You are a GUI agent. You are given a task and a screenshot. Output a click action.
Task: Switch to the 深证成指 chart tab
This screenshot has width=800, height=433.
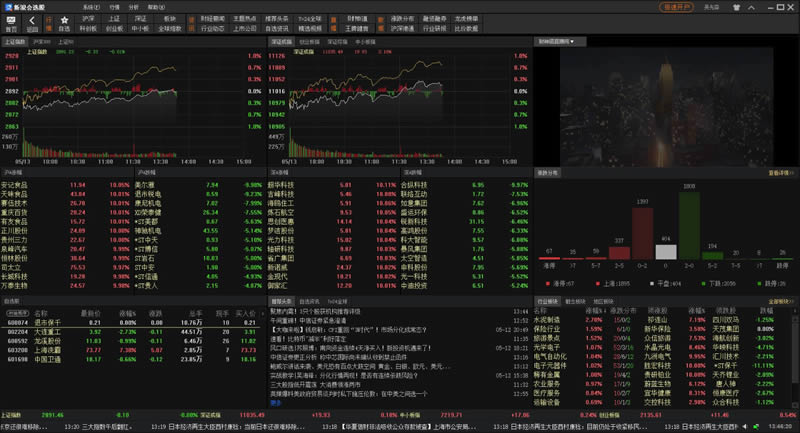point(280,42)
